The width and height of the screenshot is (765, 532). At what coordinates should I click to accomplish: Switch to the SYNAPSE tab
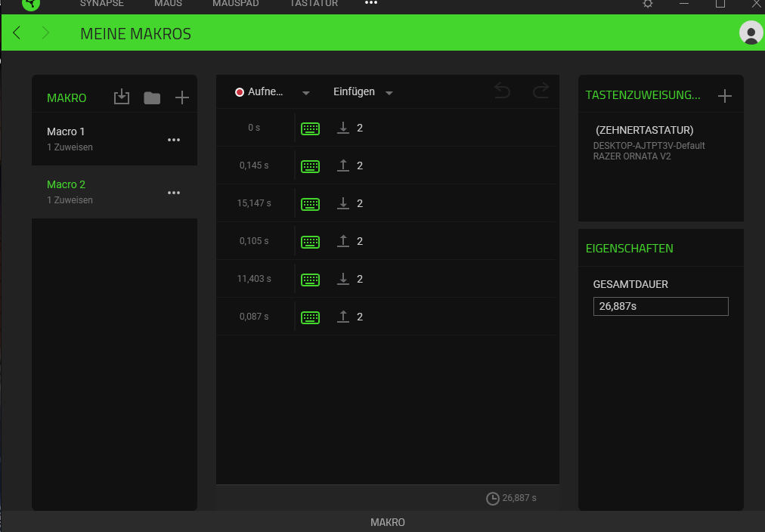click(x=102, y=4)
